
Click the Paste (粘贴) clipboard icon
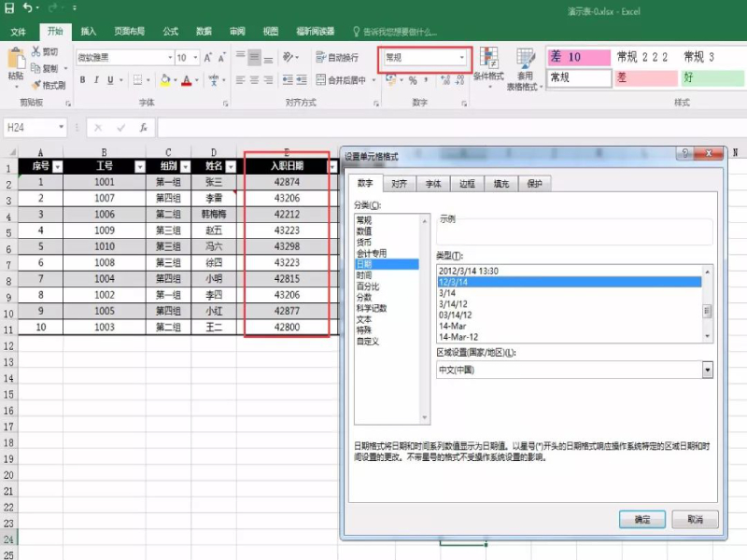click(16, 62)
